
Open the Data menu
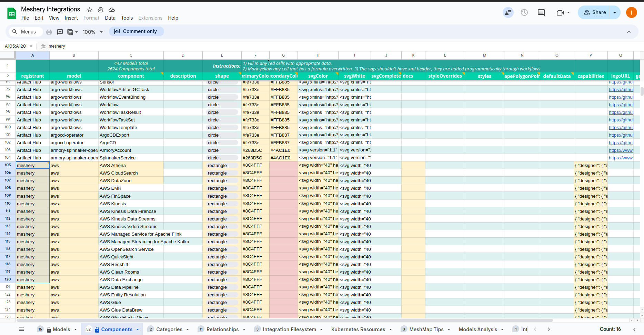pos(110,18)
